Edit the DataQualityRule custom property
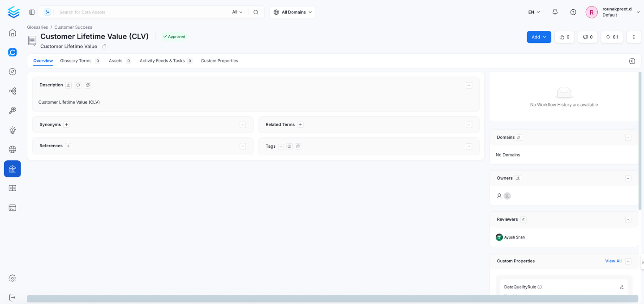 [x=622, y=287]
